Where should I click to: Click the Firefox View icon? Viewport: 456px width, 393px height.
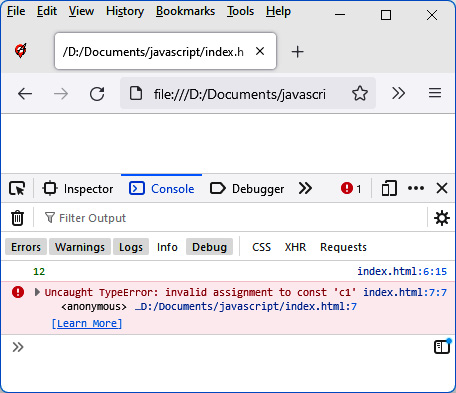coord(21,51)
